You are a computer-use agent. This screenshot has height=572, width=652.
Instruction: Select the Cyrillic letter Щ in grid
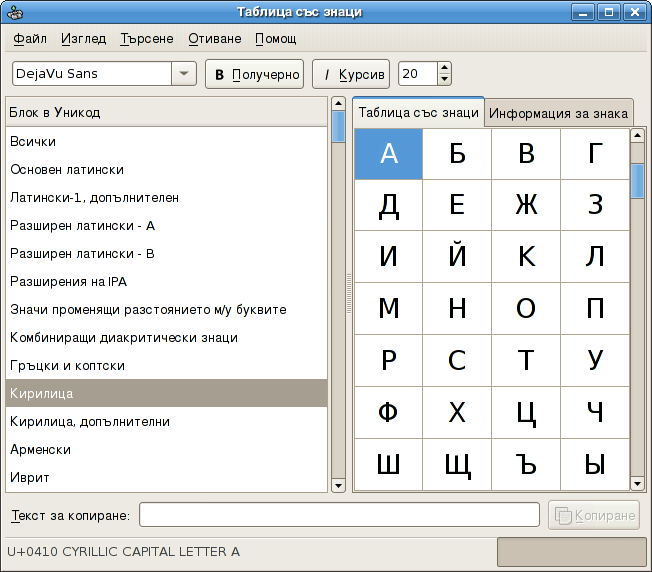[x=457, y=464]
